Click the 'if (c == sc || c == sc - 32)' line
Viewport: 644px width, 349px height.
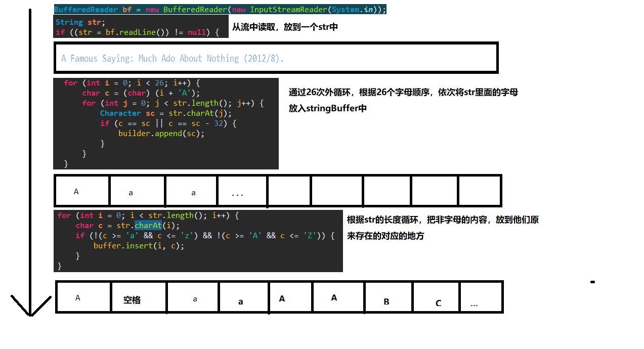coord(168,123)
